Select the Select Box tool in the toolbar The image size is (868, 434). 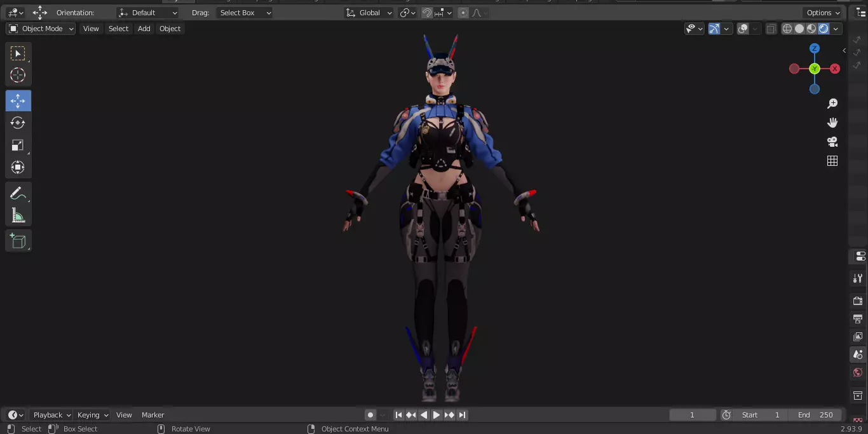[x=18, y=53]
